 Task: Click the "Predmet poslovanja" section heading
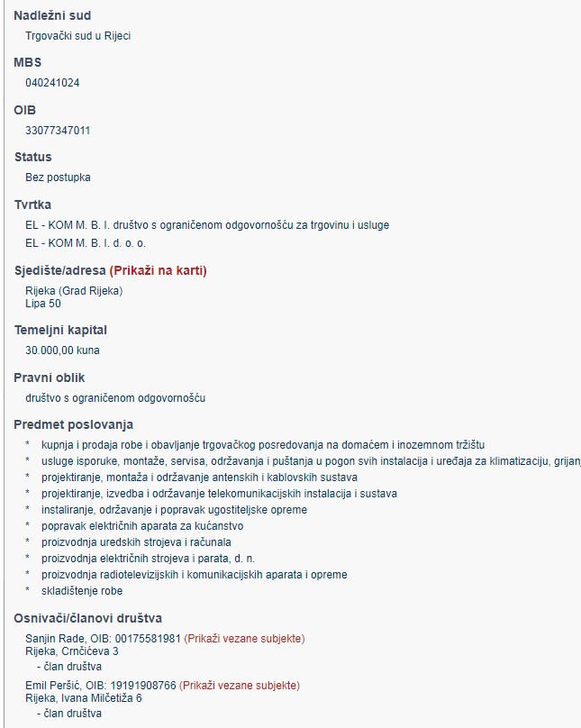73,424
